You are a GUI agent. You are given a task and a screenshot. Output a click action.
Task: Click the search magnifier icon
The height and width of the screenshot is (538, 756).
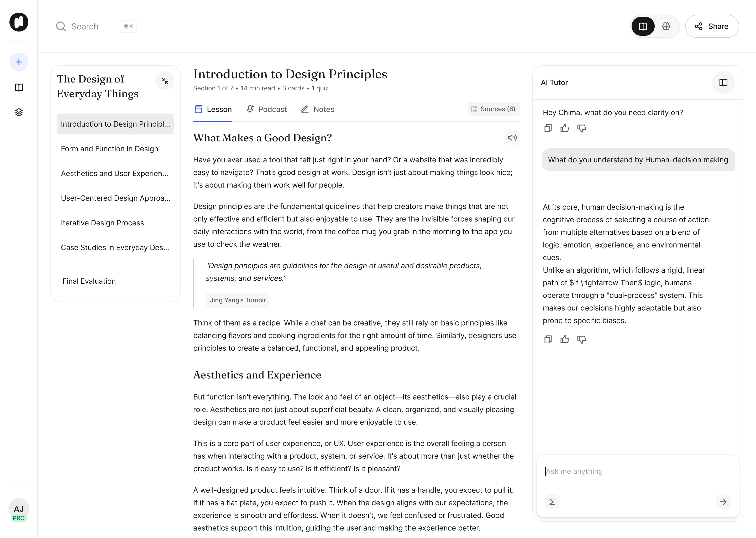click(x=61, y=26)
